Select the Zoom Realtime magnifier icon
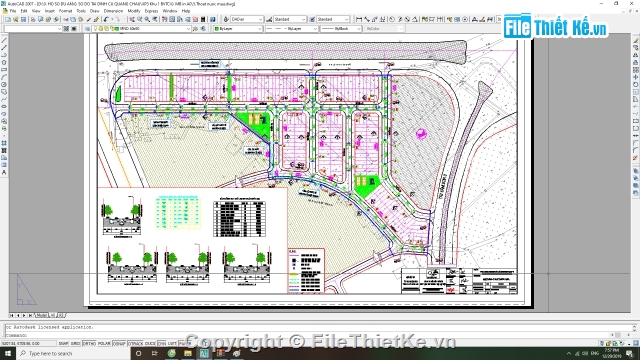The height and width of the screenshot is (360, 640). pos(140,19)
